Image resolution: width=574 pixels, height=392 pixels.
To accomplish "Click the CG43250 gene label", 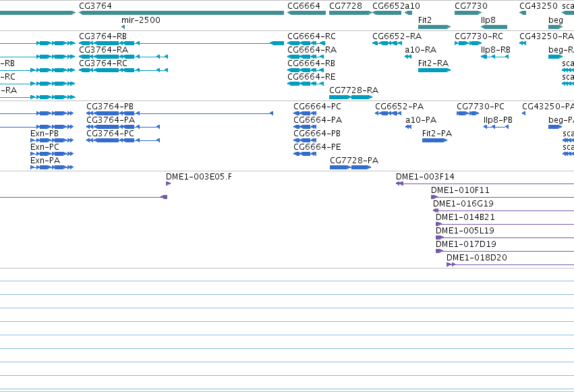I will (538, 6).
